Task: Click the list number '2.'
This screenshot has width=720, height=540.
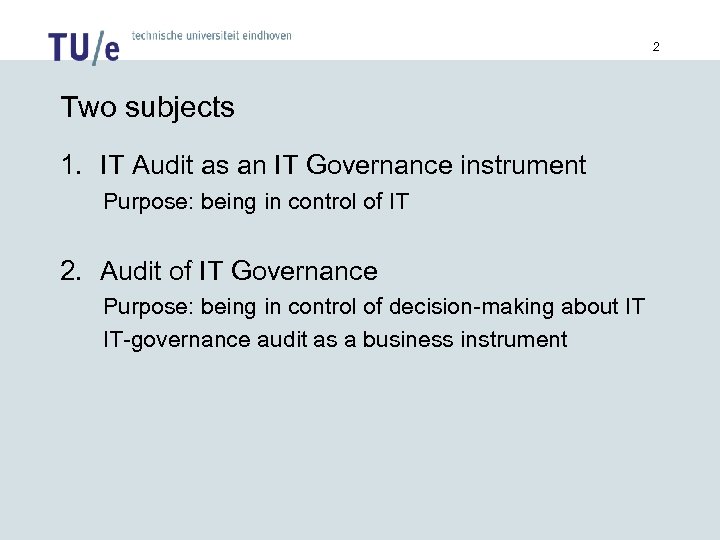Action: click(x=71, y=271)
